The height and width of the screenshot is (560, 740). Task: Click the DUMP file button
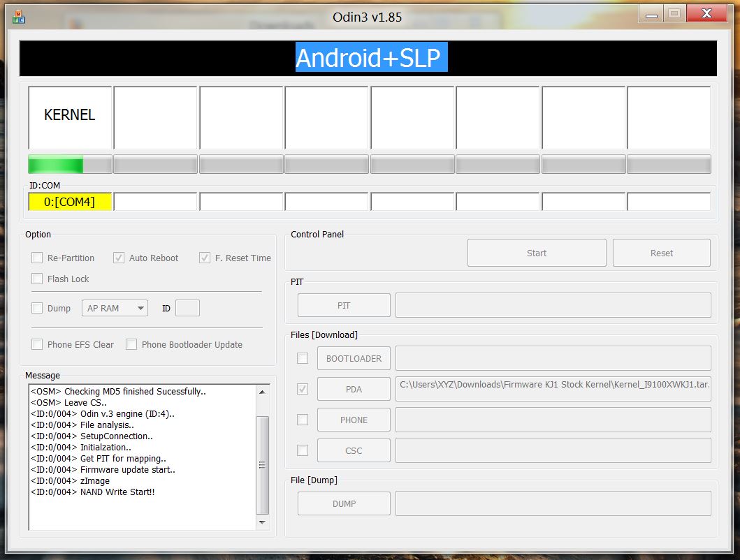344,503
